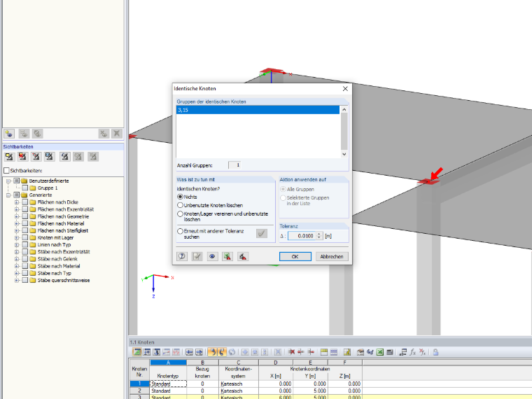Click the group list scrollbar down arrow

point(344,154)
